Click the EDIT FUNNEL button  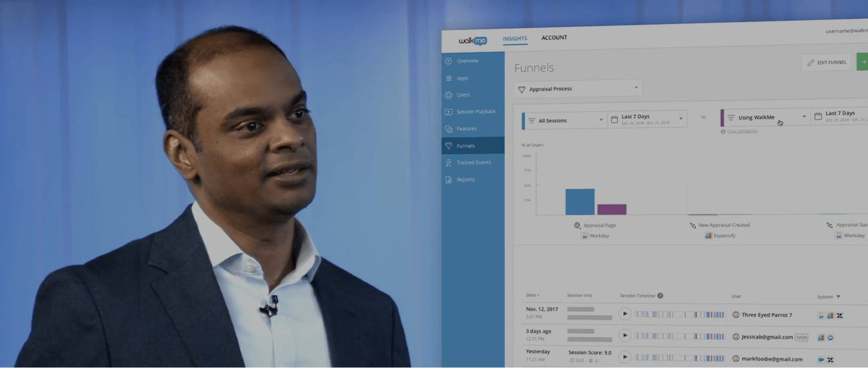826,62
